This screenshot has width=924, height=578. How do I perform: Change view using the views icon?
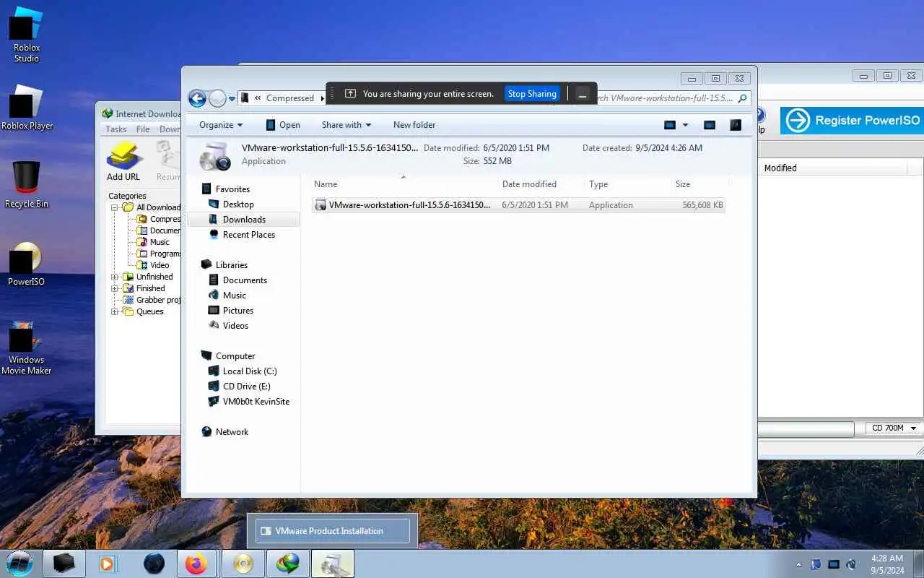[x=670, y=125]
